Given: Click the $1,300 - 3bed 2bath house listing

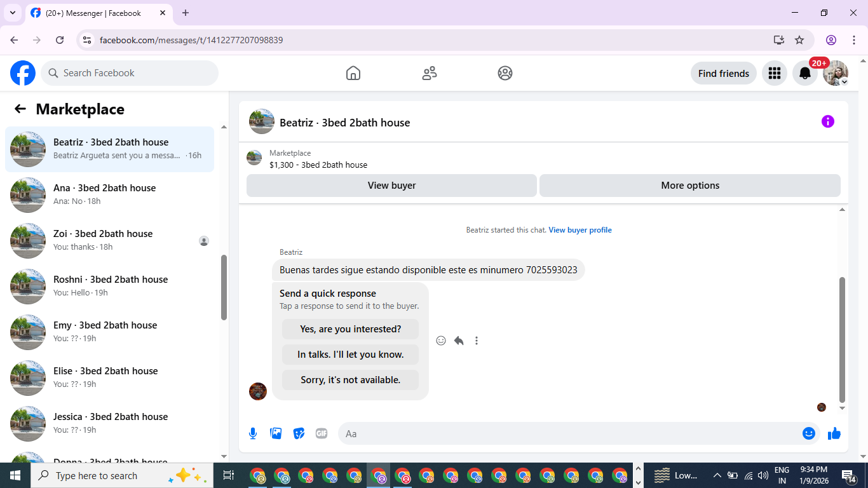Looking at the screenshot, I should coord(318,165).
